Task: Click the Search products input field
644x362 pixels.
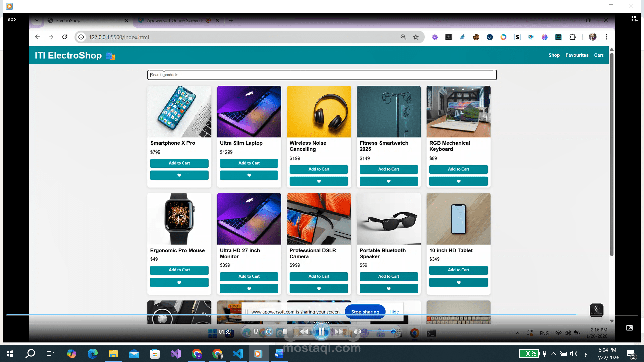Action: (322, 75)
